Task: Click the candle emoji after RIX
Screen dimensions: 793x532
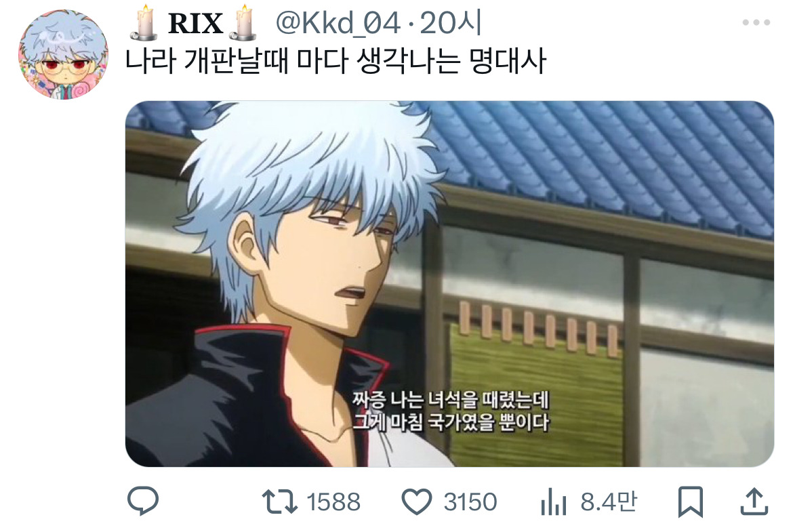Action: pyautogui.click(x=244, y=22)
